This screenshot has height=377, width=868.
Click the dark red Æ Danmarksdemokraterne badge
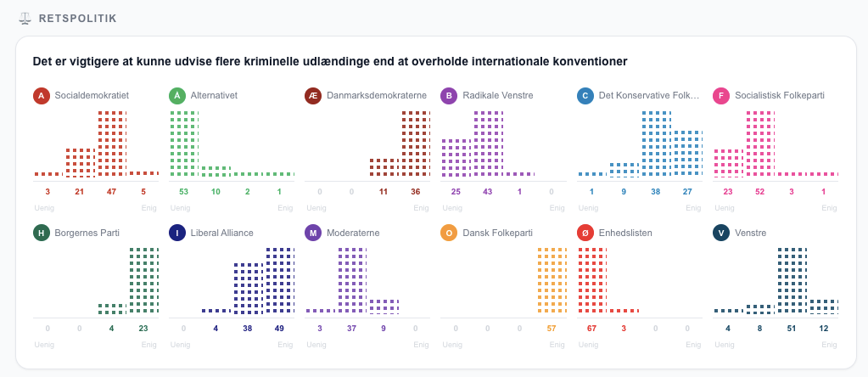pos(313,96)
